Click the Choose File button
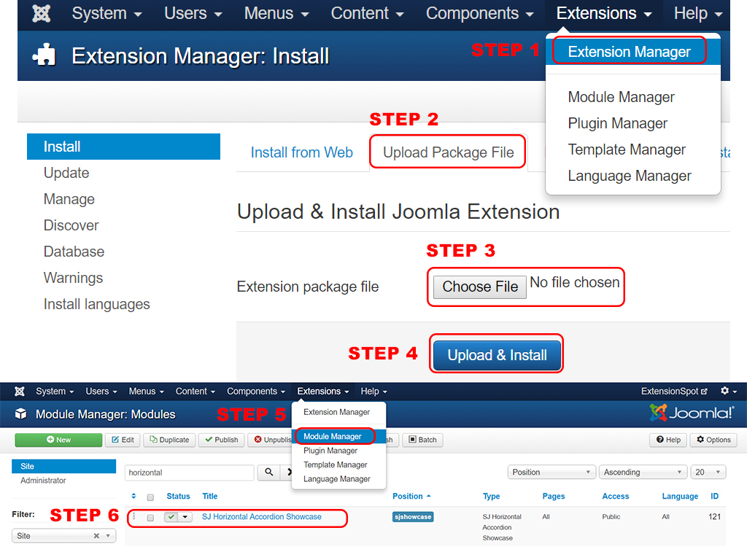Screen dimensions: 747x560 click(x=479, y=287)
